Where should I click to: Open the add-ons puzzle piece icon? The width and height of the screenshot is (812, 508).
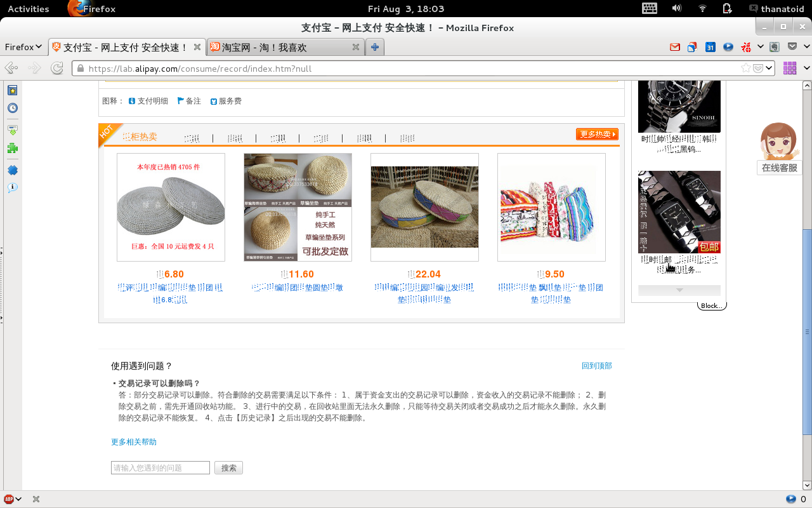(12, 148)
